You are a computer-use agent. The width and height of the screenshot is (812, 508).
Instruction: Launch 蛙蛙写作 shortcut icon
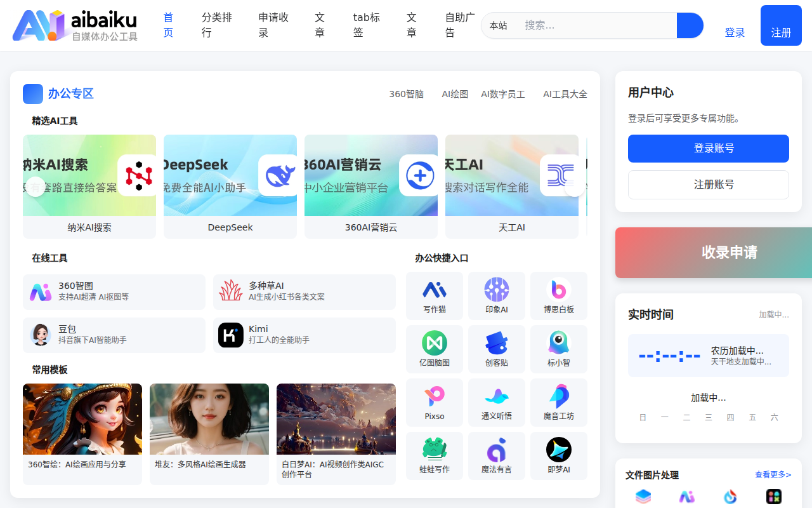[x=435, y=450]
